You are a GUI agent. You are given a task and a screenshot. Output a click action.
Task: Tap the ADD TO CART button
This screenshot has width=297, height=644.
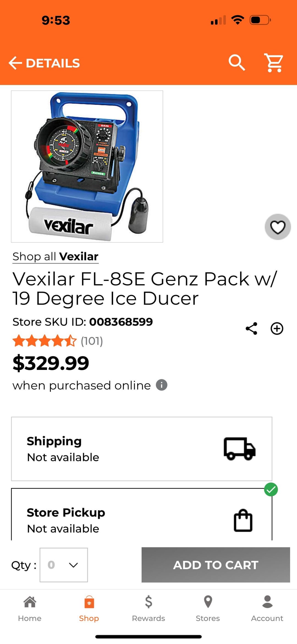tap(216, 565)
